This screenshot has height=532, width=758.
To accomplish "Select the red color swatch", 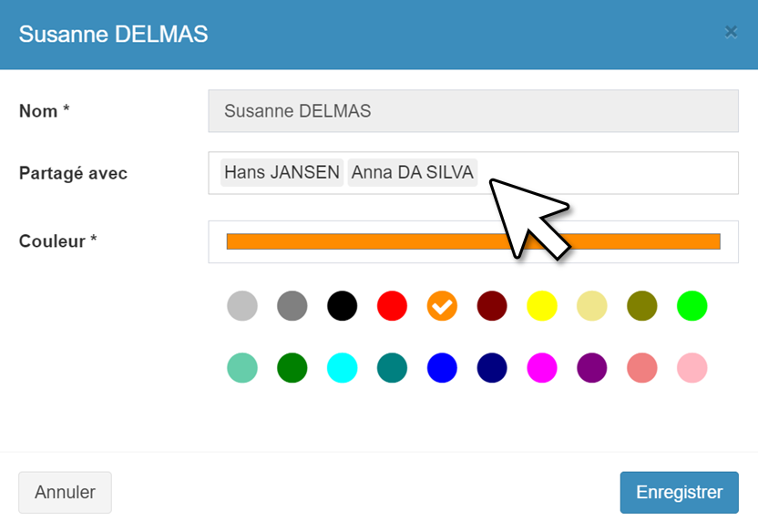I will click(393, 306).
